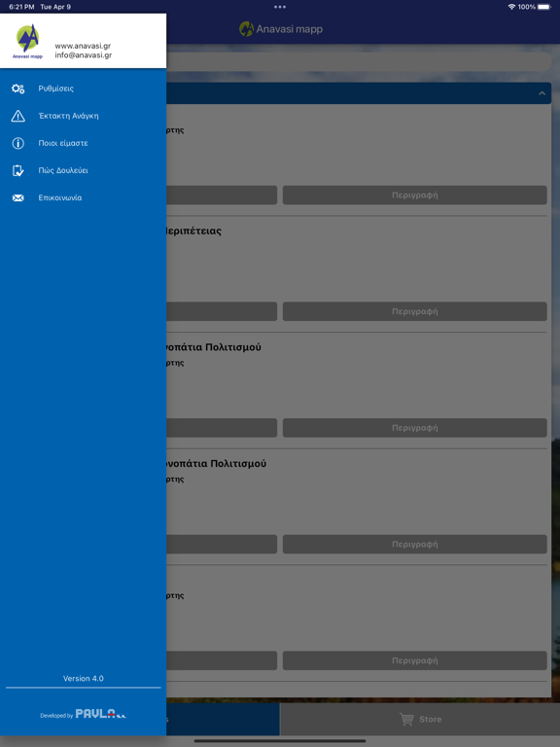Switch to the Store tab
Image resolution: width=560 pixels, height=747 pixels.
pos(420,719)
